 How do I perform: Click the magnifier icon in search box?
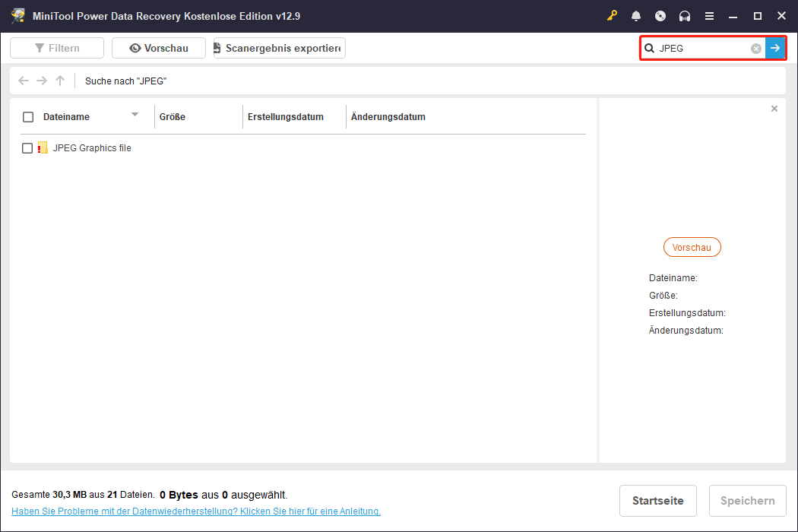click(649, 48)
